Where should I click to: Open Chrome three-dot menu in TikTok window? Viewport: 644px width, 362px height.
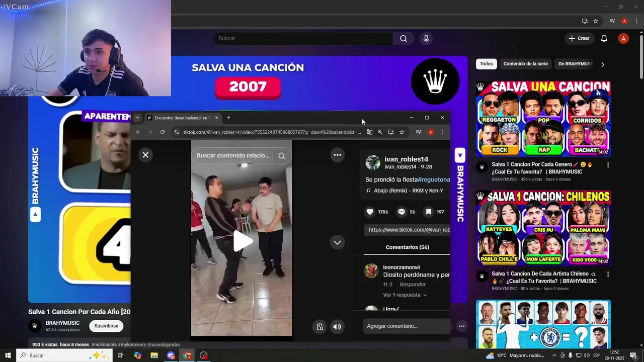tap(443, 132)
